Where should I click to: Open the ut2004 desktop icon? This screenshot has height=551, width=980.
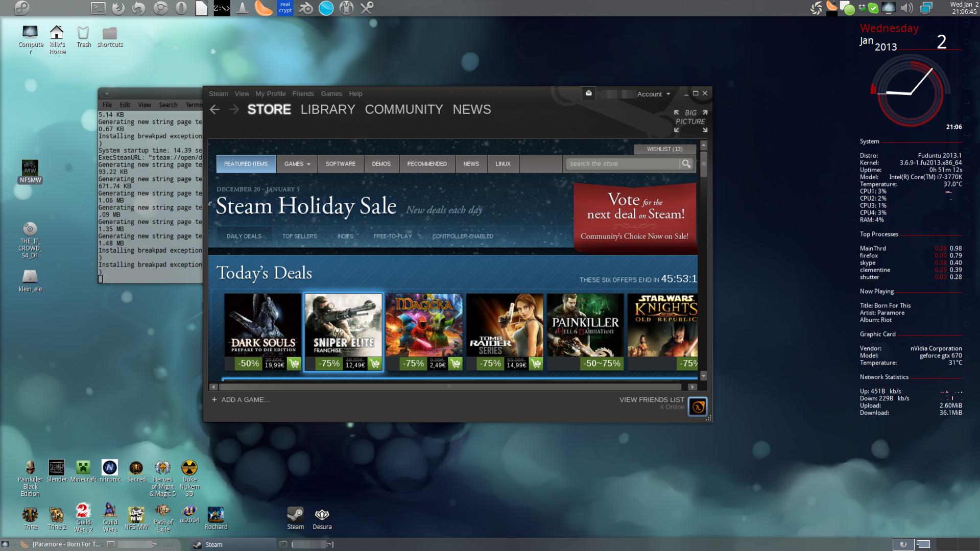[x=189, y=515]
